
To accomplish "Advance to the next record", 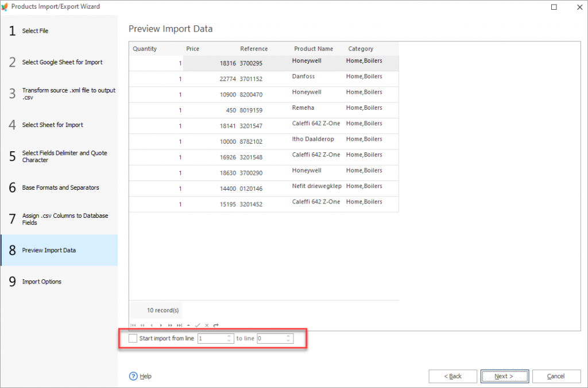I will point(161,325).
